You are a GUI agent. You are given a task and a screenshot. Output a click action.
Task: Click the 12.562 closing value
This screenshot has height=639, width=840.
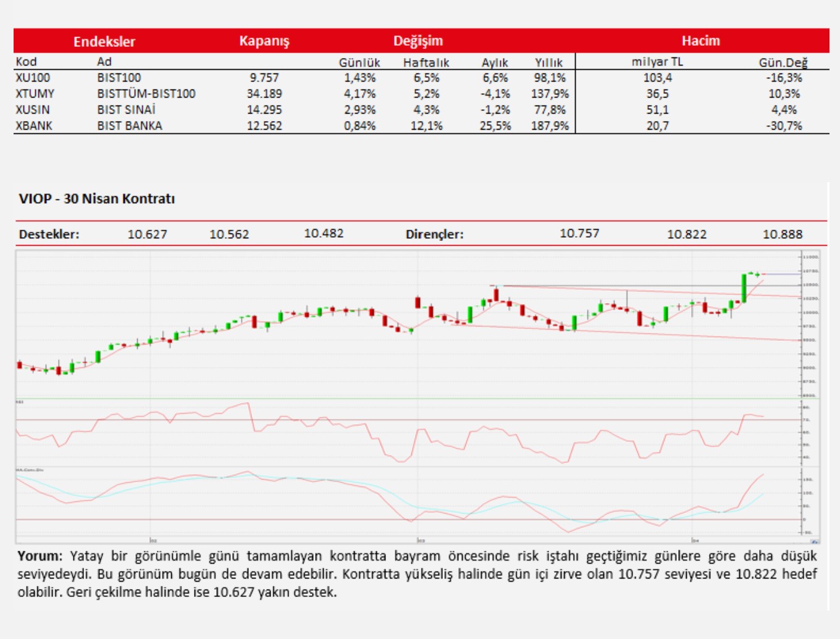tap(264, 126)
